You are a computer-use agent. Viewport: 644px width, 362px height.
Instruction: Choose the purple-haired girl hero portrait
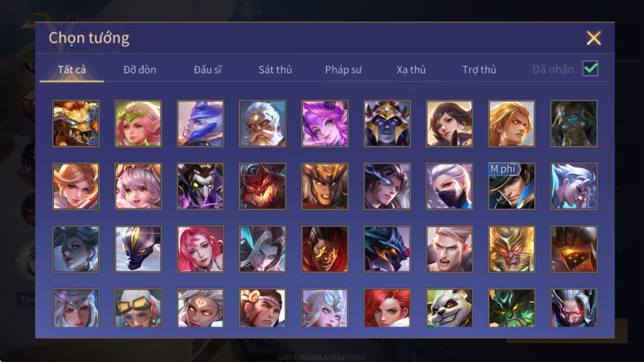(325, 123)
